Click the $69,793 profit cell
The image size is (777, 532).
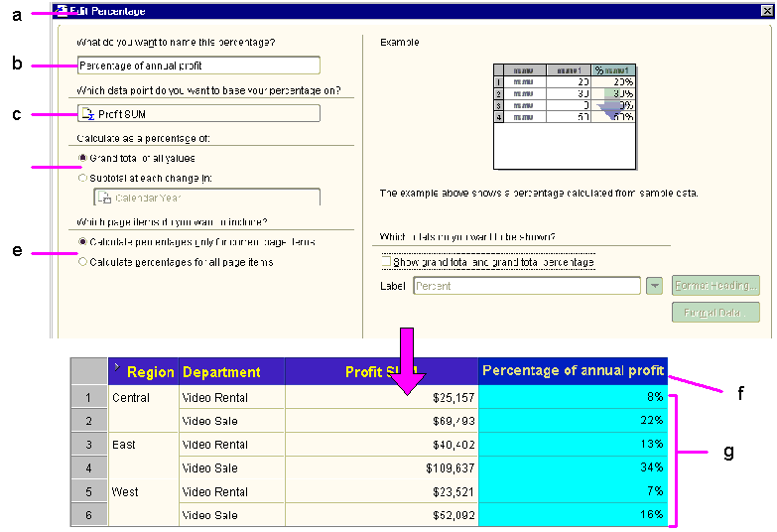(381, 421)
